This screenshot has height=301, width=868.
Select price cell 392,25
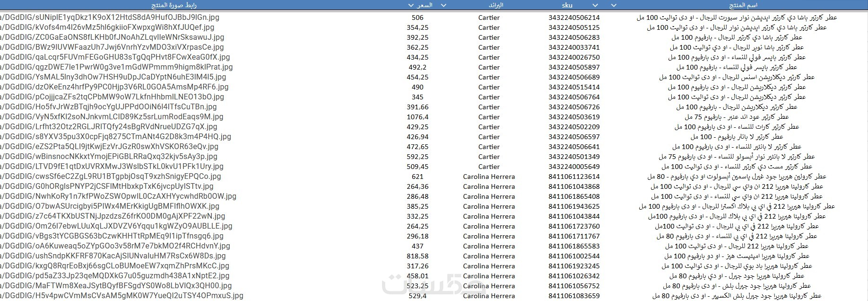[x=417, y=37]
